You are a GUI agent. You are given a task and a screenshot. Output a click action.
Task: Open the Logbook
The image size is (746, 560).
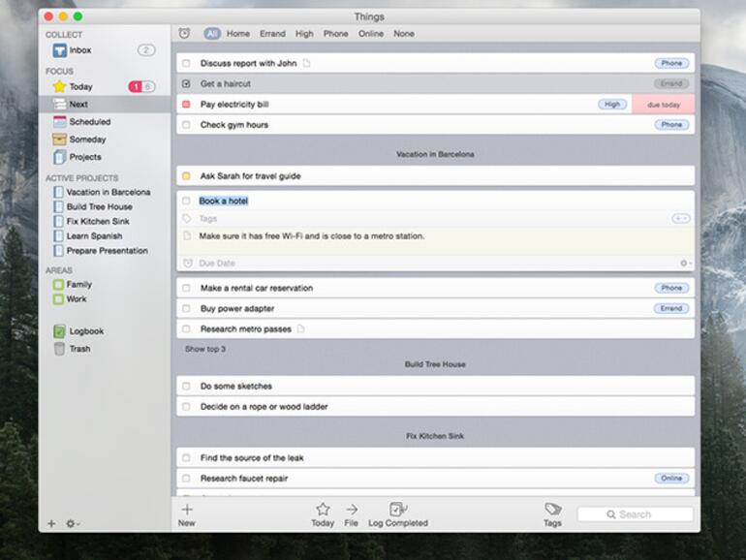click(85, 331)
